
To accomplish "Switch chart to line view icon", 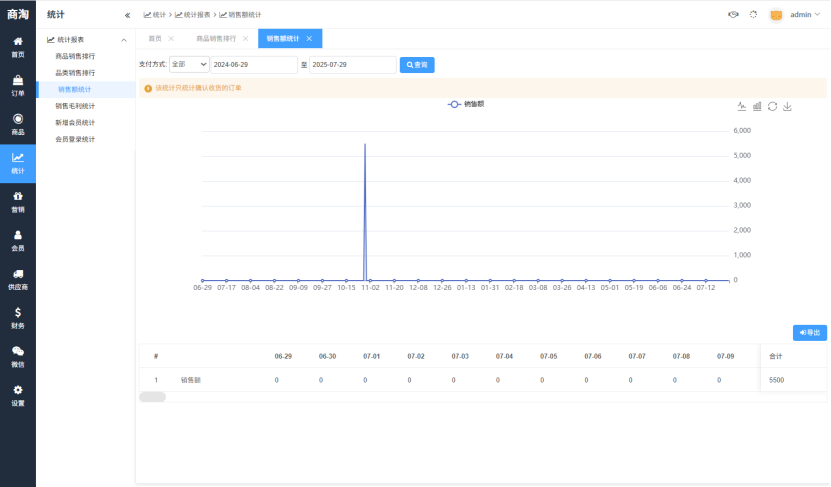I will (x=742, y=106).
